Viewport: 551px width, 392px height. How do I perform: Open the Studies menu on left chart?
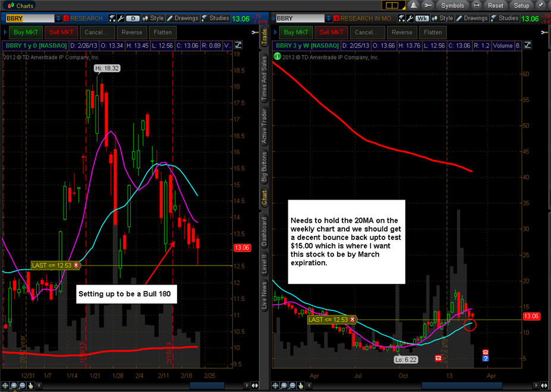point(215,18)
